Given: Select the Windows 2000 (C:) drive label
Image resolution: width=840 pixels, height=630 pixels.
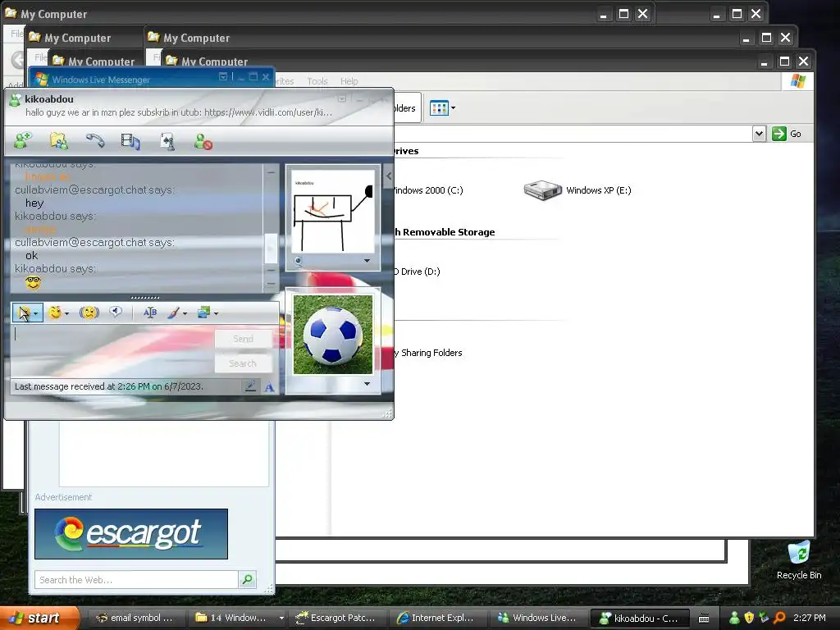Looking at the screenshot, I should [x=427, y=190].
